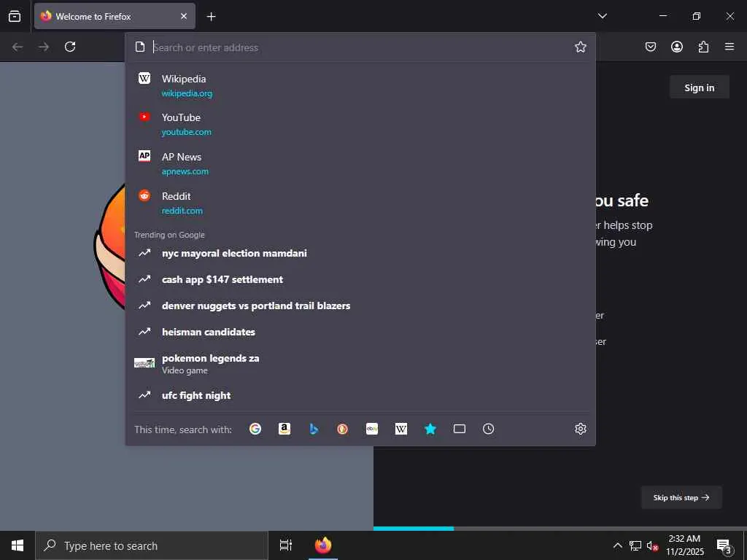Search denver nuggets vs portland trail blazers
Screen dimensions: 747x560
coord(360,306)
